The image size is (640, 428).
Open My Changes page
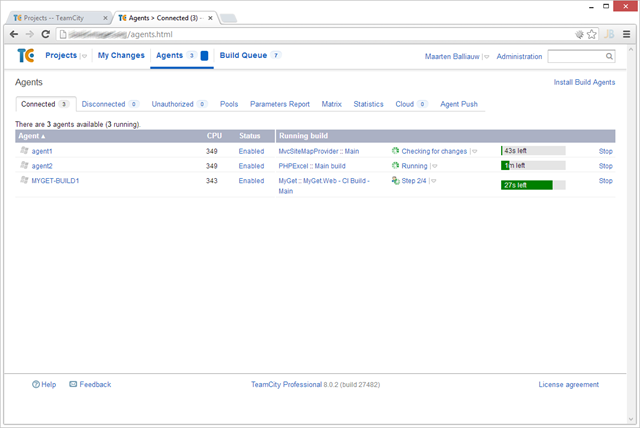[121, 55]
